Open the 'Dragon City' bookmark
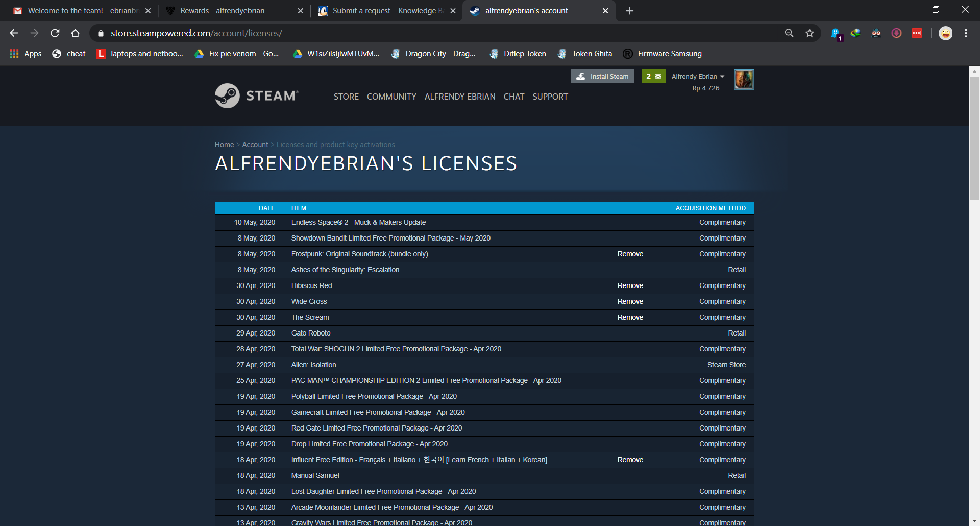This screenshot has width=980, height=526. click(433, 54)
